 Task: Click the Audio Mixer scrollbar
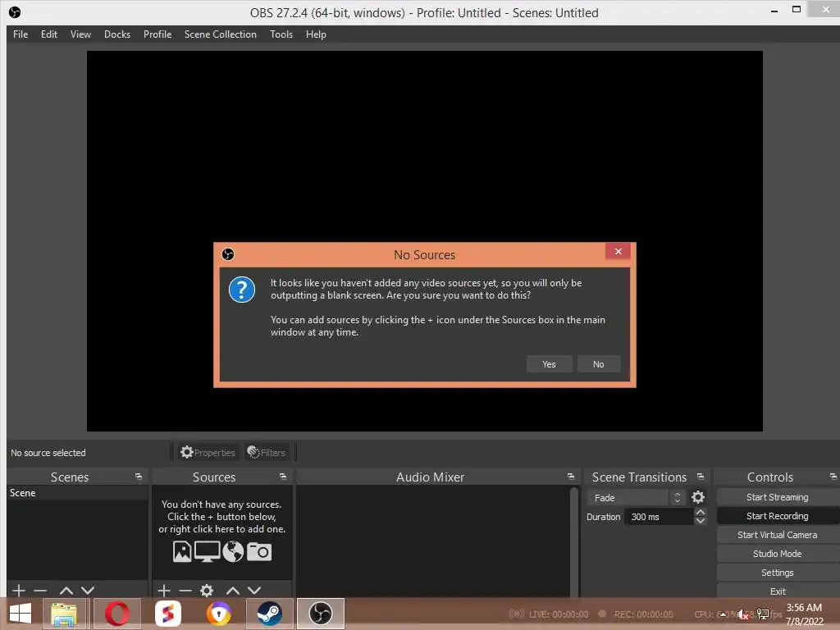[x=573, y=541]
